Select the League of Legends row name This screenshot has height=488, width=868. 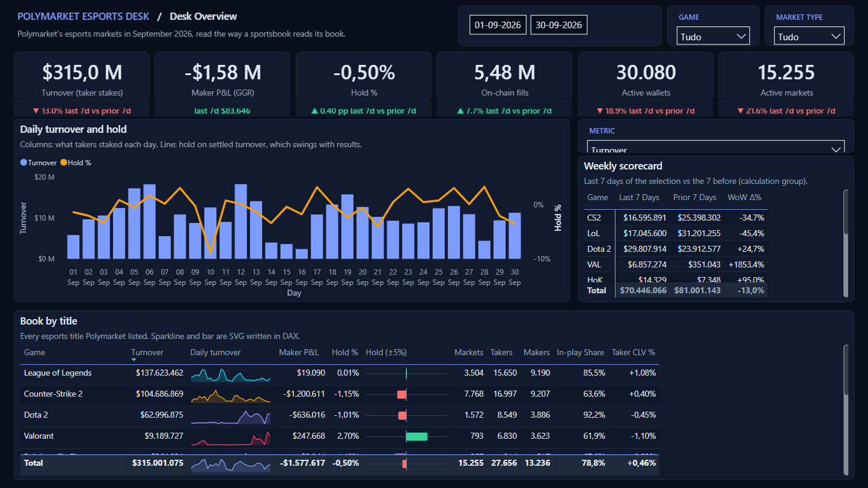coord(58,373)
